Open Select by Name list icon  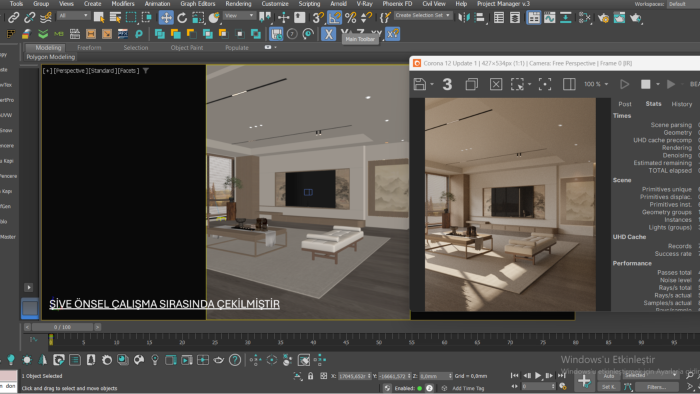click(115, 18)
